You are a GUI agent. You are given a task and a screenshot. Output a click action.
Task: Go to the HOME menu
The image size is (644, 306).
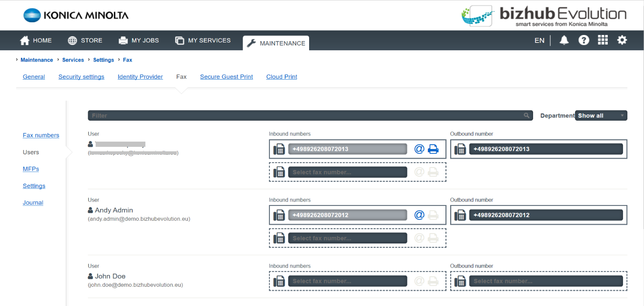(x=36, y=40)
